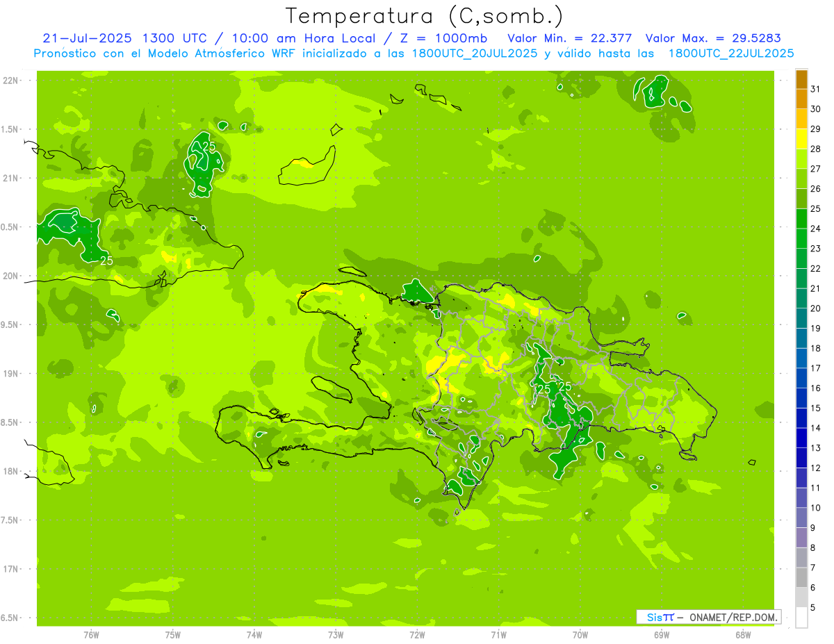The height and width of the screenshot is (644, 834).
Task: Pick the yellow colorbar band between 28 and 29
Action: pos(801,139)
